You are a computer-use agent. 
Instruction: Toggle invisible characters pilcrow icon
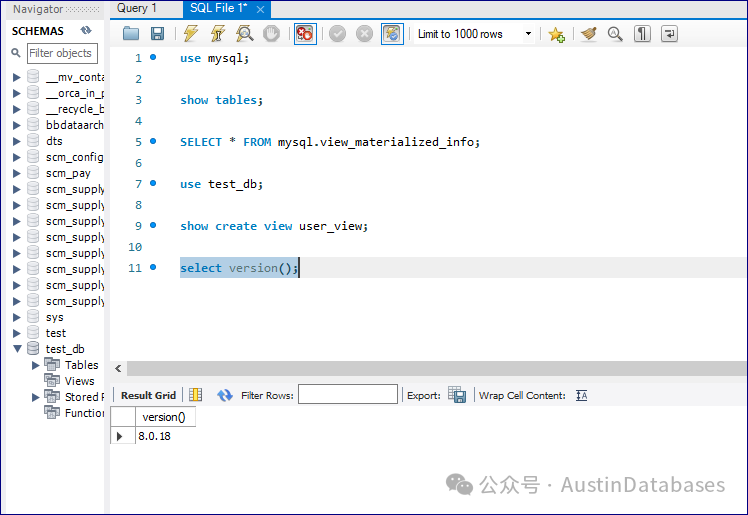pos(642,34)
